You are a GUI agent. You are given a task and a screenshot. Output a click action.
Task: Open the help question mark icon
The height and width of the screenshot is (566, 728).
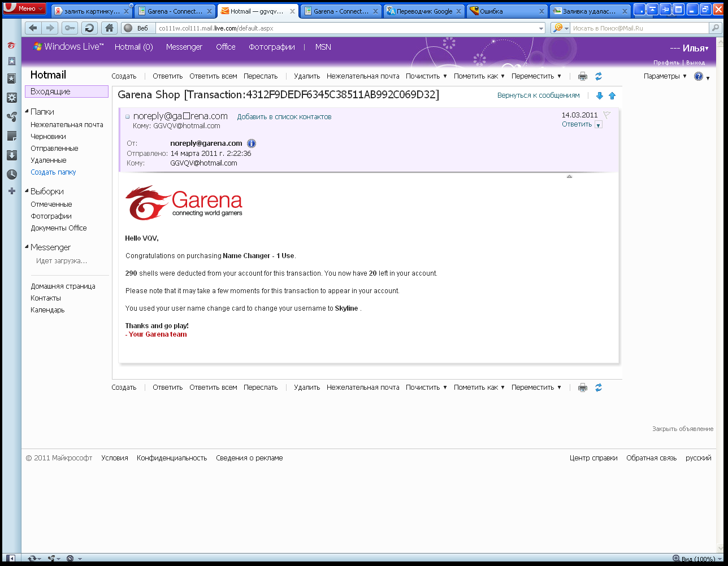click(x=699, y=76)
